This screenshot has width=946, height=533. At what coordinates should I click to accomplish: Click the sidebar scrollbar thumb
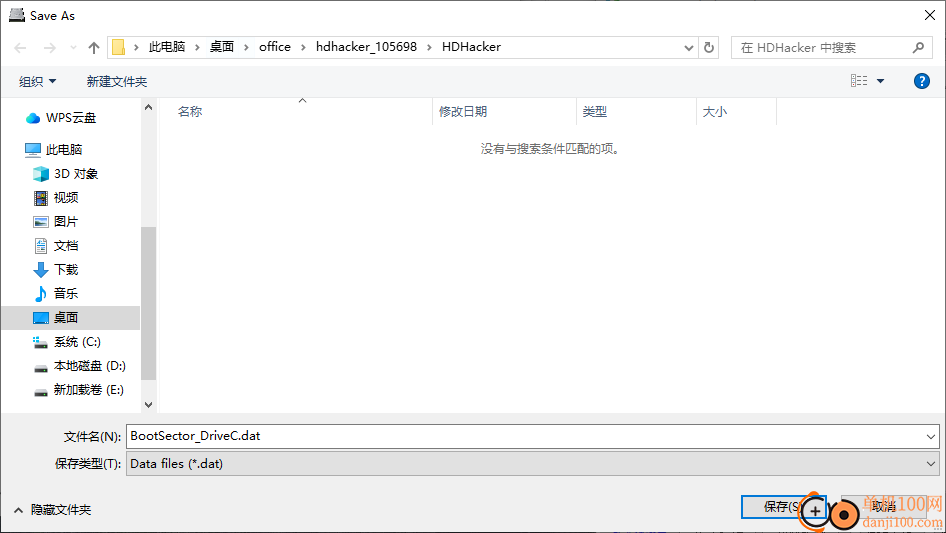(148, 303)
